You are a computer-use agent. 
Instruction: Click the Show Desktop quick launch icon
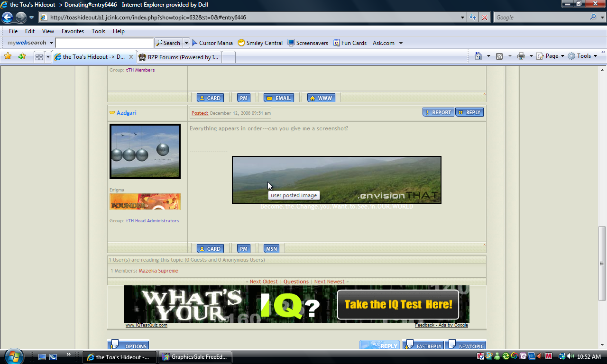[x=42, y=357]
